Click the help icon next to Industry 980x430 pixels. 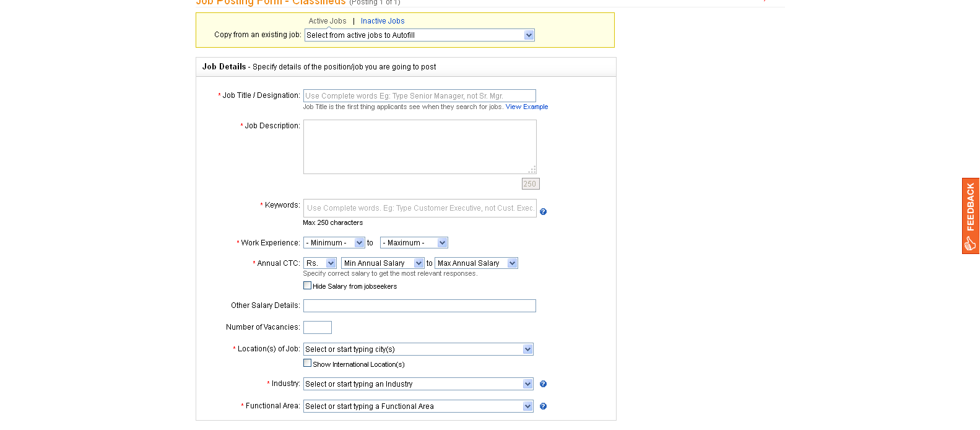[543, 384]
